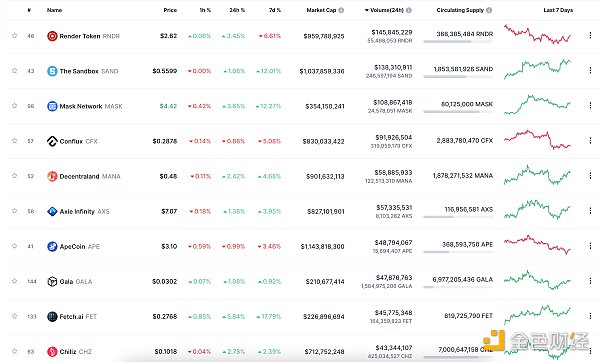
Task: Click the Fetch.ai coin logo
Action: [52, 316]
